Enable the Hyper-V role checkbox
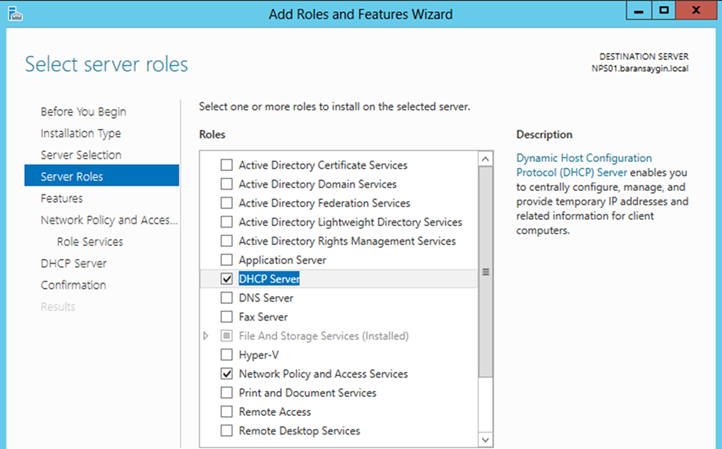The image size is (722, 449). [227, 355]
